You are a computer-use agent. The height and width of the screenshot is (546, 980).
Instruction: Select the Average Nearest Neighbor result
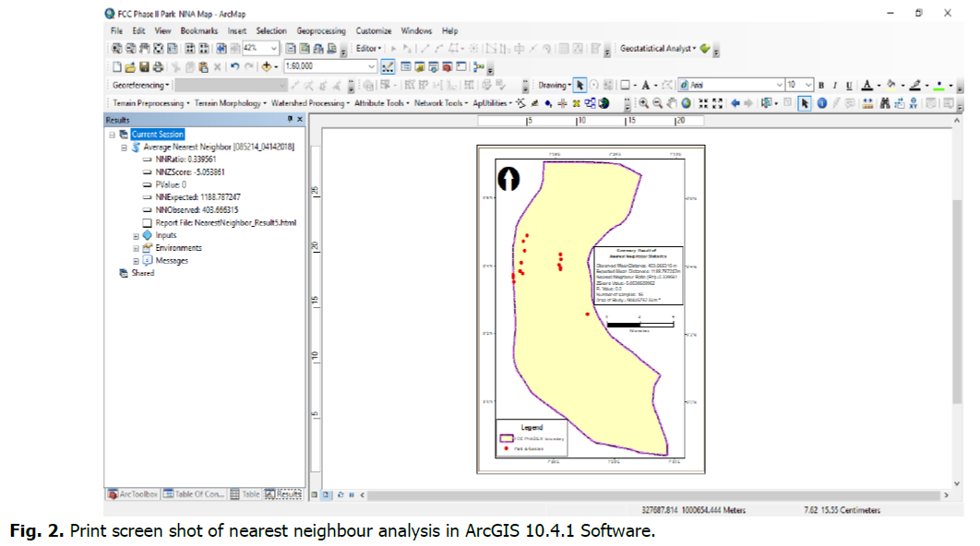pyautogui.click(x=187, y=147)
